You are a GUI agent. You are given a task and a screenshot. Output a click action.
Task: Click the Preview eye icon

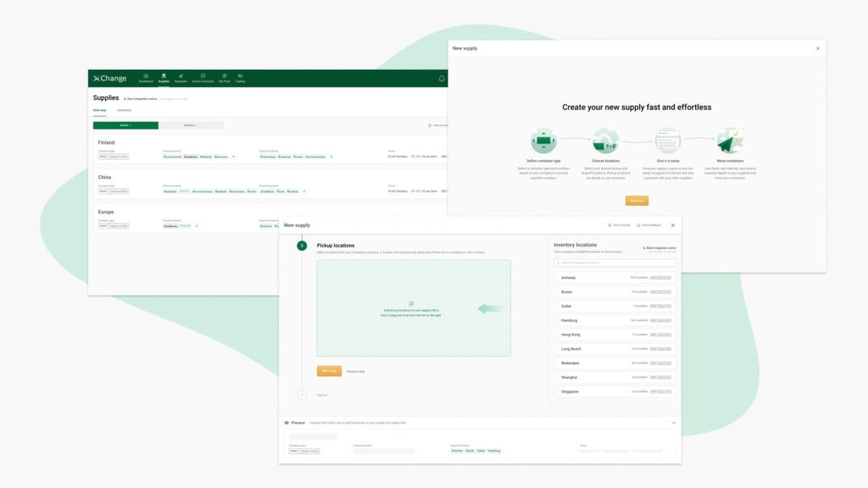pos(287,423)
